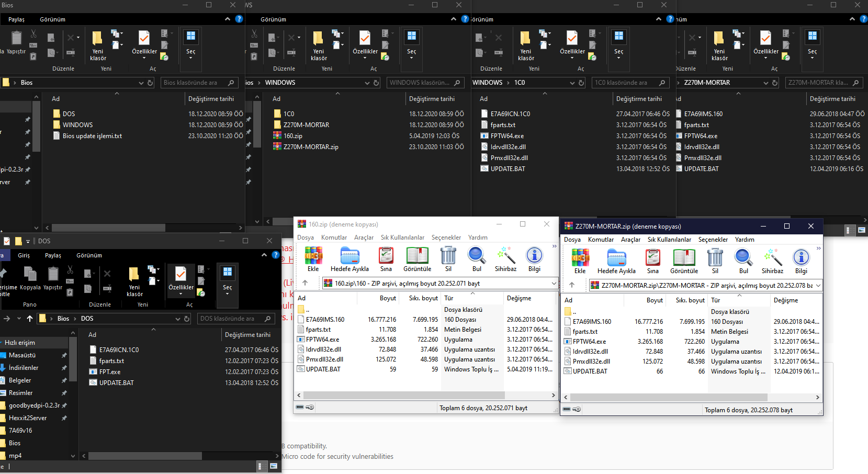Open Sık Kullanılanlar menu in Z270M-MORTAR.zip WinRAR window
The image size is (868, 474).
pyautogui.click(x=669, y=240)
